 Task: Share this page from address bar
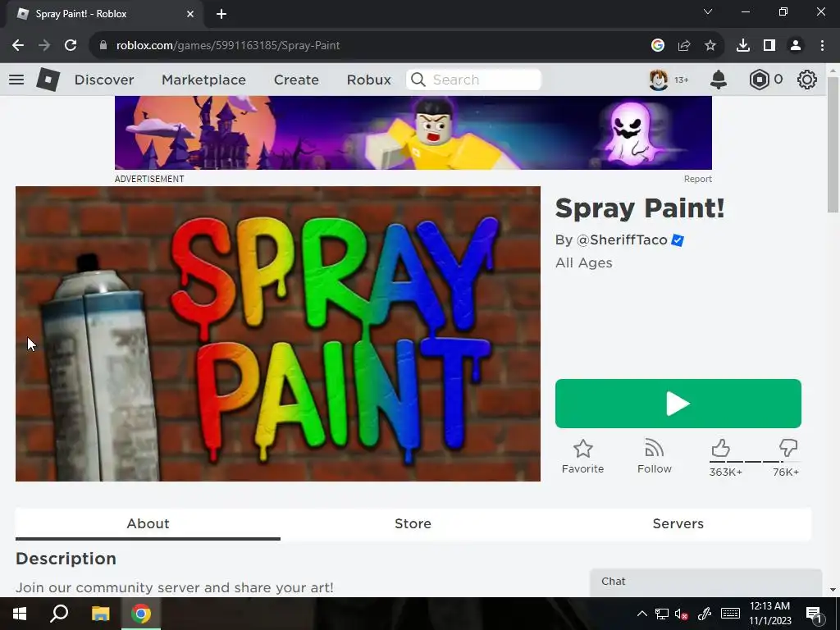click(684, 46)
